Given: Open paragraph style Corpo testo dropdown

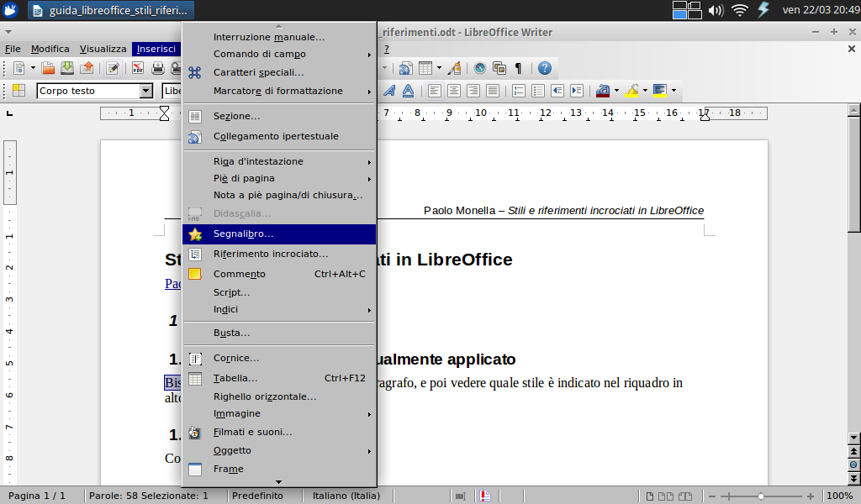Looking at the screenshot, I should click(145, 91).
